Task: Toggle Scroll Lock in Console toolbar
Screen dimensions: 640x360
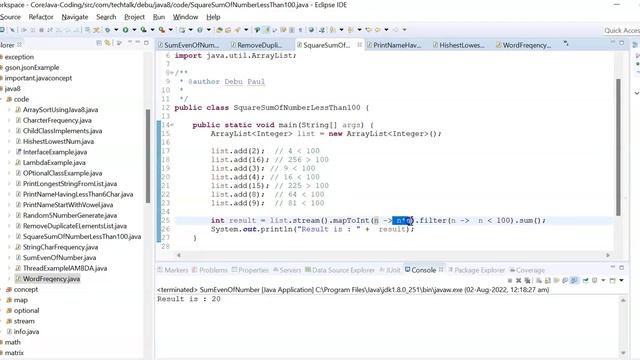Action: pos(548,280)
